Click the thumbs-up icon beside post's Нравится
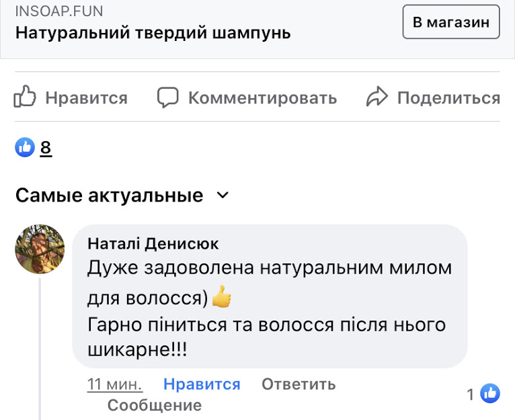The height and width of the screenshot is (420, 515). click(25, 97)
